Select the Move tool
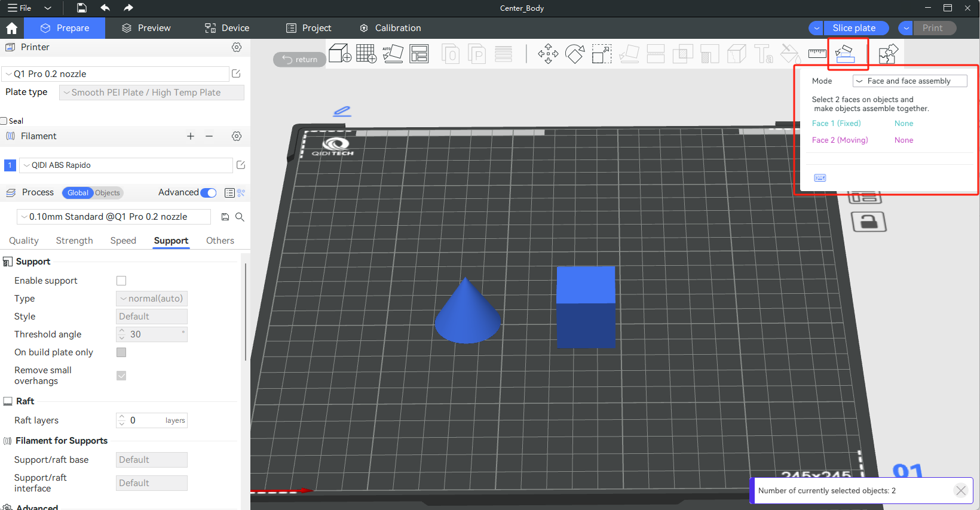 (x=548, y=54)
